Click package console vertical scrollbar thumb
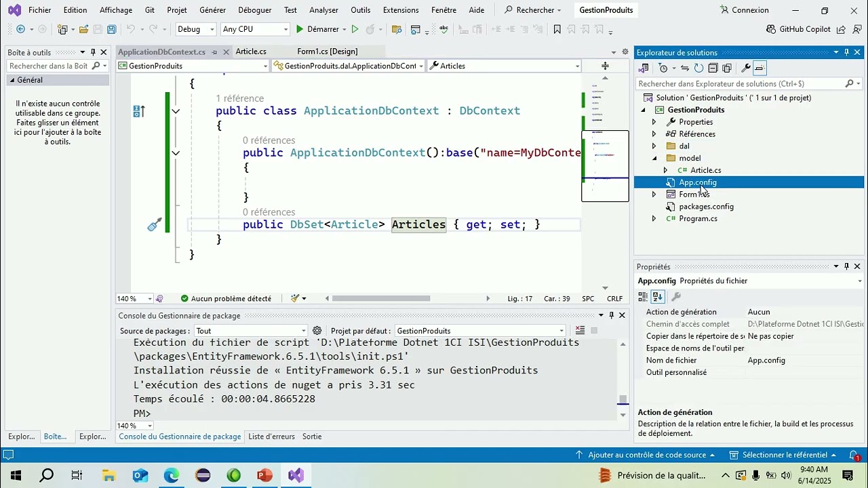This screenshot has width=868, height=488. 623,399
